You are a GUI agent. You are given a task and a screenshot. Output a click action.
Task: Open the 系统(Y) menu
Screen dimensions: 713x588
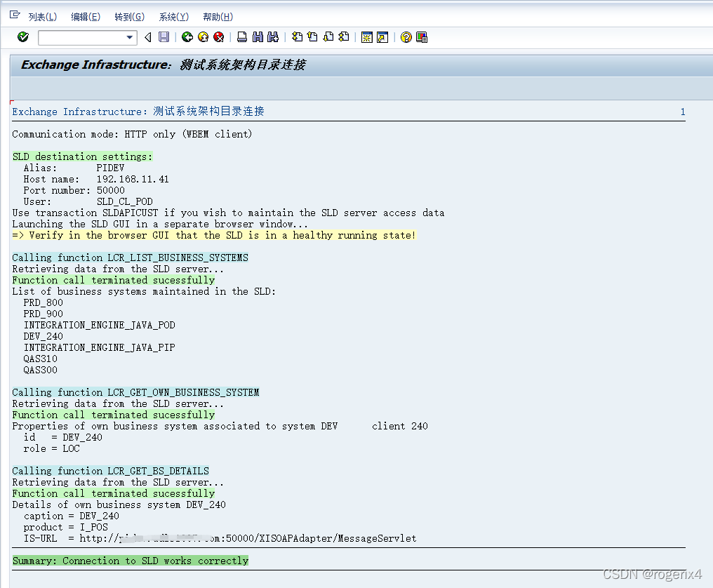pyautogui.click(x=173, y=17)
